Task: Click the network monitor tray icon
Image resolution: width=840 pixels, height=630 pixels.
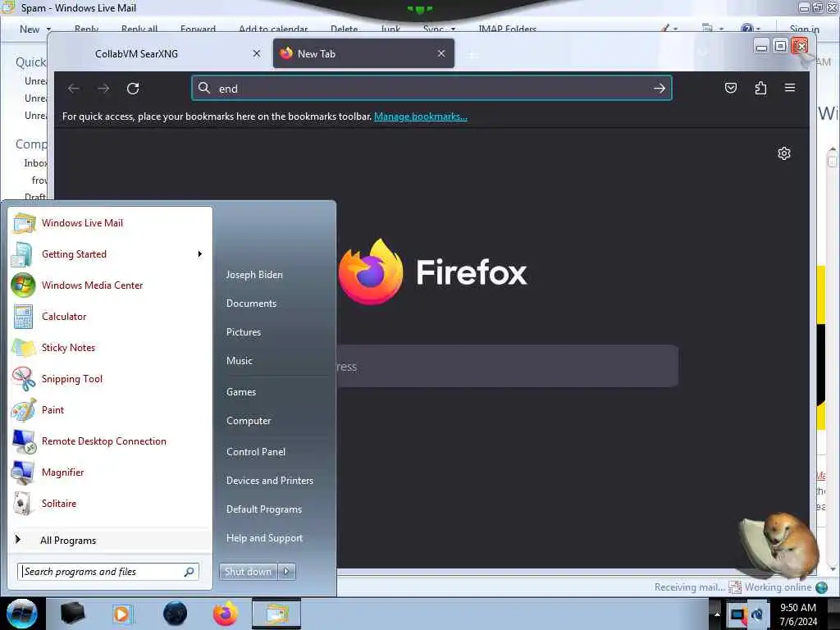Action: point(737,615)
